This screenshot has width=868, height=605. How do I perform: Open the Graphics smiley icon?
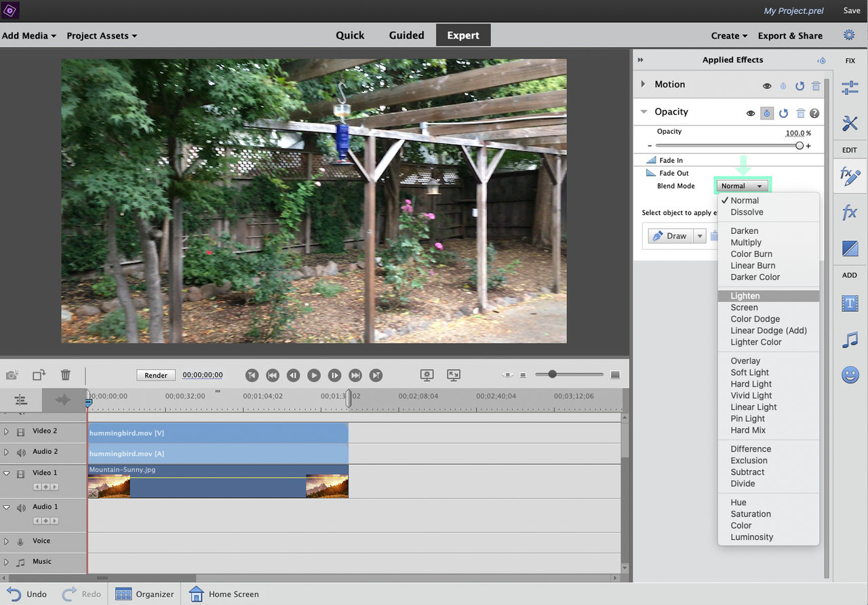[x=850, y=375]
